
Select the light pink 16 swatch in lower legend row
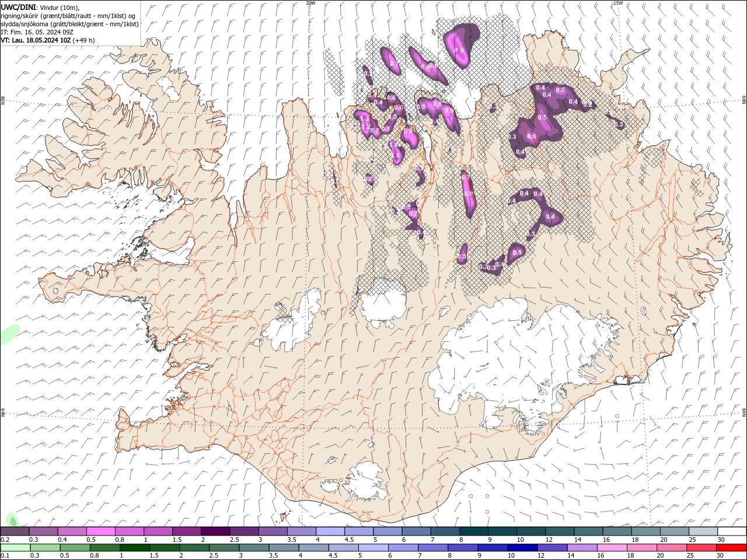click(x=612, y=548)
